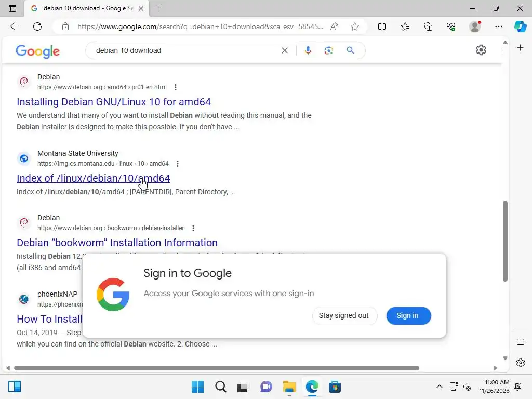532x399 pixels.
Task: Add sidebar app with plus icon
Action: [x=521, y=47]
